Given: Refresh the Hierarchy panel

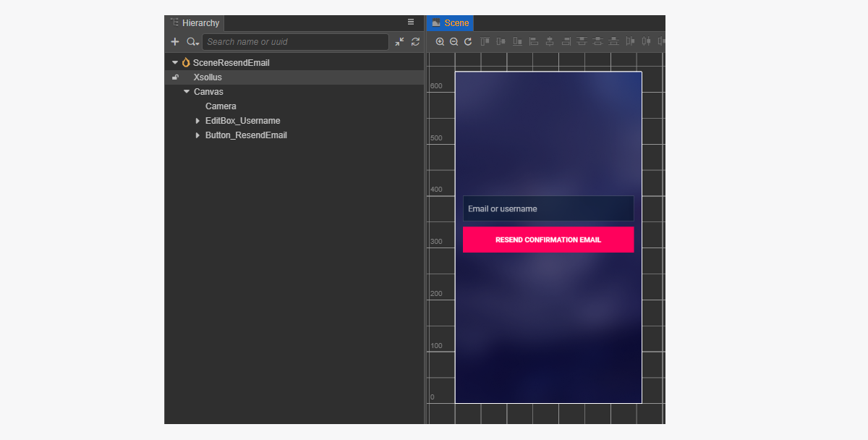Looking at the screenshot, I should [415, 42].
